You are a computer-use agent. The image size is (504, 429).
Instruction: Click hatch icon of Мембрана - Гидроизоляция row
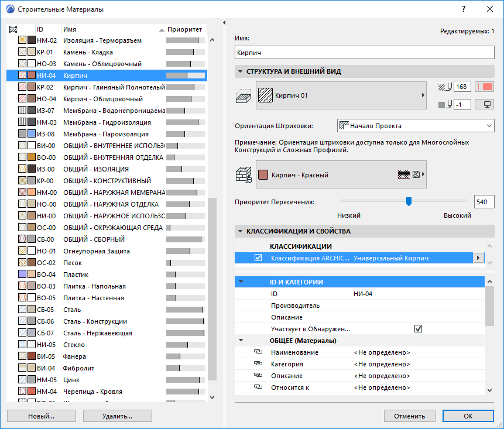tap(22, 122)
